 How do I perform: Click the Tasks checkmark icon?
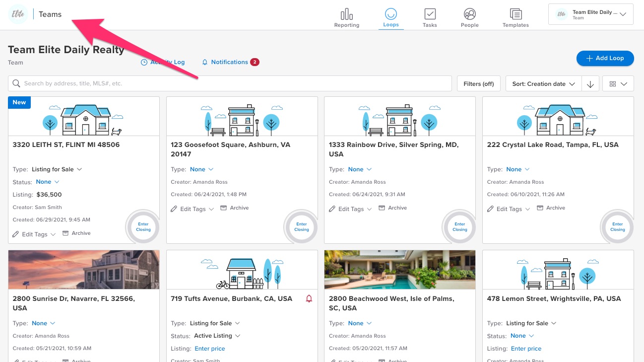pyautogui.click(x=430, y=14)
